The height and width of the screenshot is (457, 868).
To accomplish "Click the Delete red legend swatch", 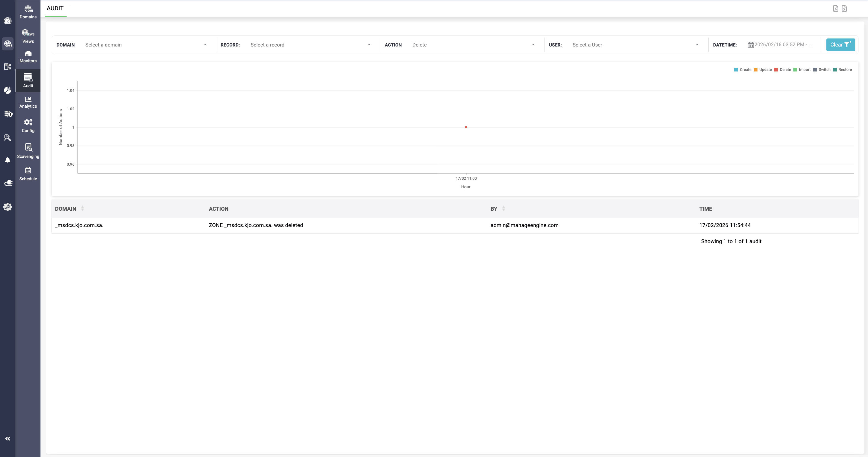I will point(776,70).
